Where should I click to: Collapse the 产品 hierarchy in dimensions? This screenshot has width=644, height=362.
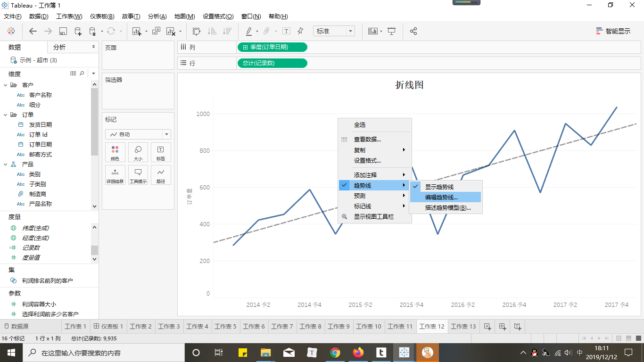(6, 164)
